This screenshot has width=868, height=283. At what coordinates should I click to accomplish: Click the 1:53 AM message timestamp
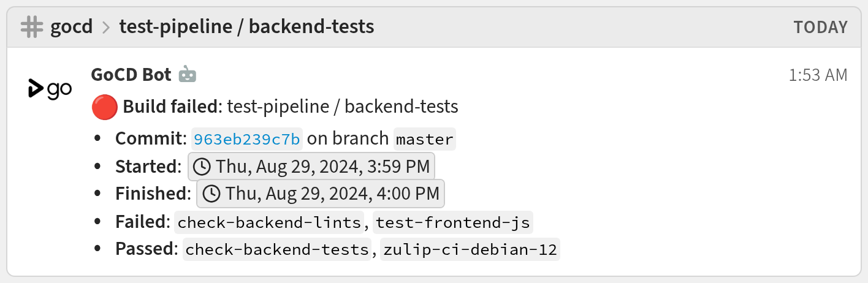coord(818,75)
